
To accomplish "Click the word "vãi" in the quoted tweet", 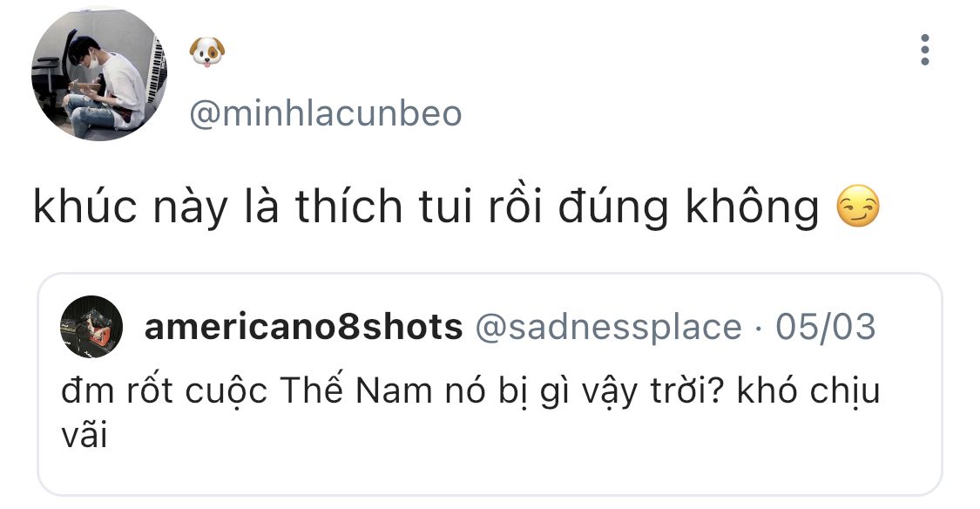I will tap(84, 435).
